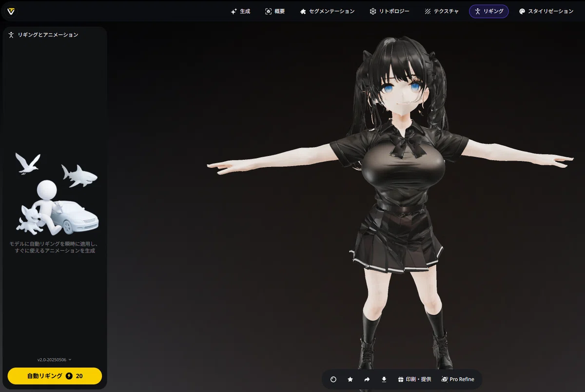This screenshot has height=392, width=585.
Task: Open the 概要 tab
Action: 275,11
